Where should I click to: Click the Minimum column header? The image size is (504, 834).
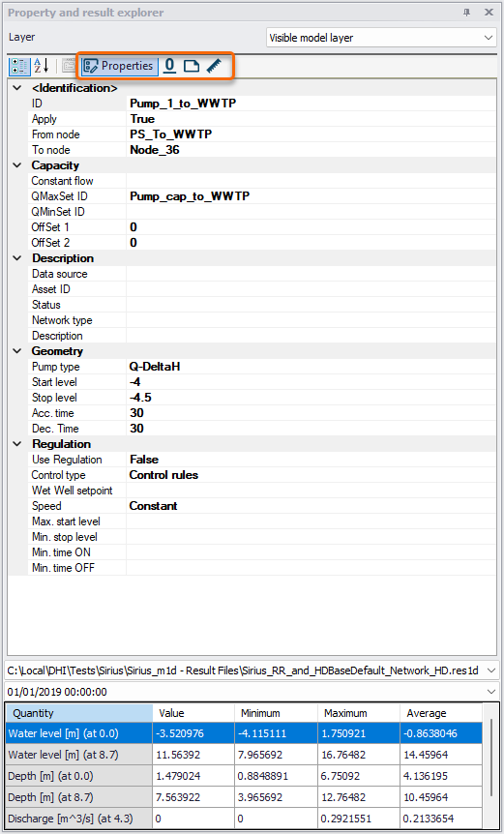tap(276, 713)
